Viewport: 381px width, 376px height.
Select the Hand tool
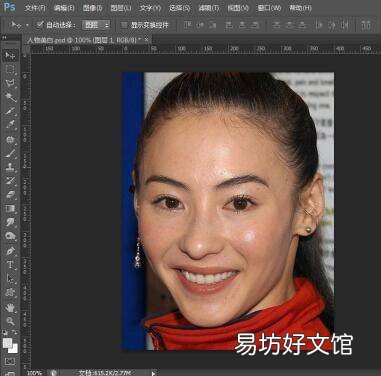coord(10,307)
